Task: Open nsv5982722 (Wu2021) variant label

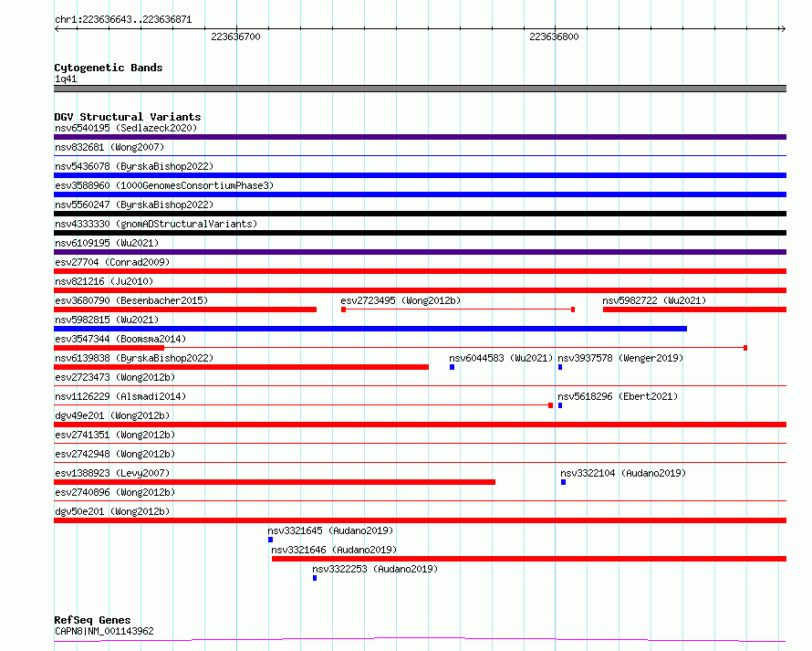Action: [654, 300]
